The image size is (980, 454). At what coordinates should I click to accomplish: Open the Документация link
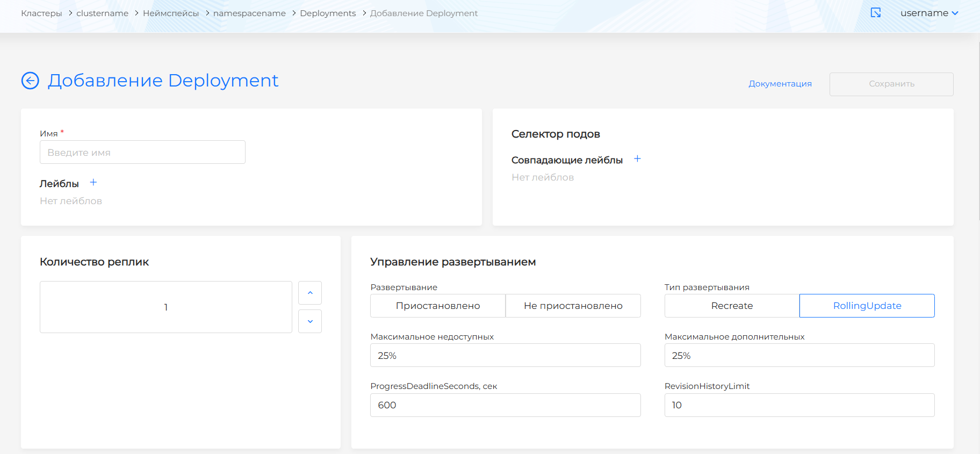(x=780, y=84)
